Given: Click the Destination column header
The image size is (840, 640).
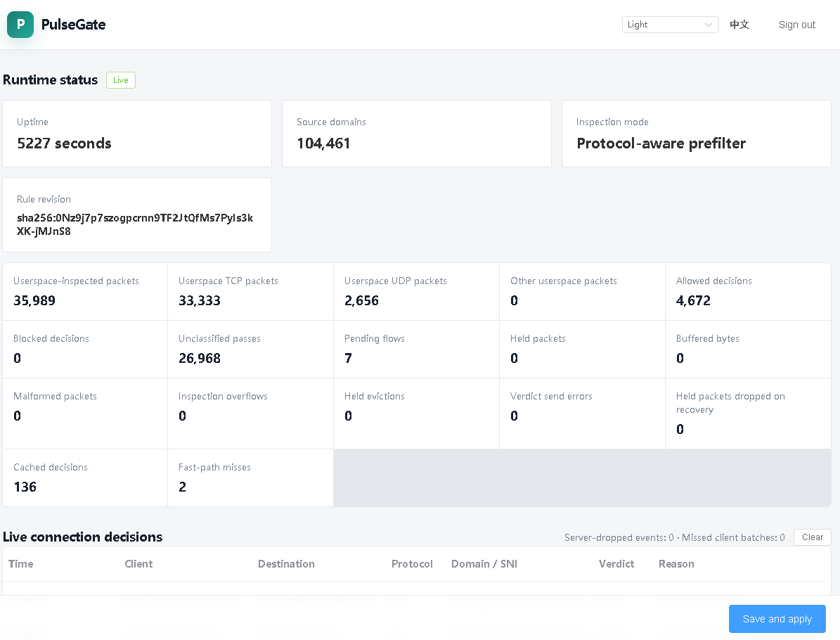Looking at the screenshot, I should click(286, 564).
